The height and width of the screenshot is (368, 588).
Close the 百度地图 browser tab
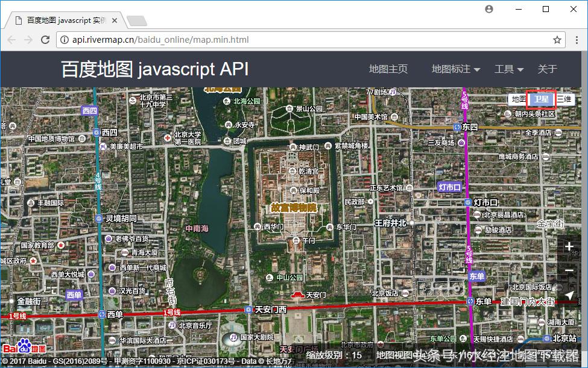[x=115, y=20]
